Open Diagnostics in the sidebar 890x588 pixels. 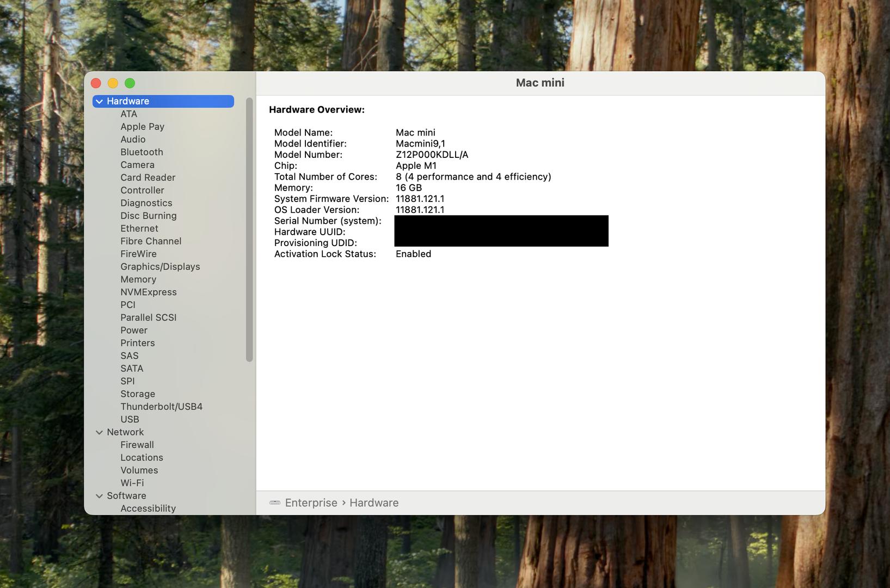pyautogui.click(x=146, y=203)
